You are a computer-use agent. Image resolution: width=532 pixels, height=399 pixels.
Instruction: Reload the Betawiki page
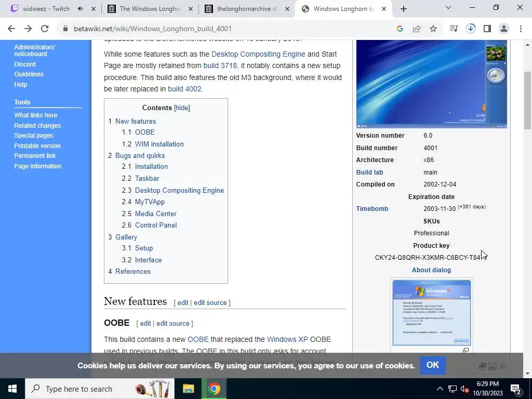pyautogui.click(x=45, y=29)
